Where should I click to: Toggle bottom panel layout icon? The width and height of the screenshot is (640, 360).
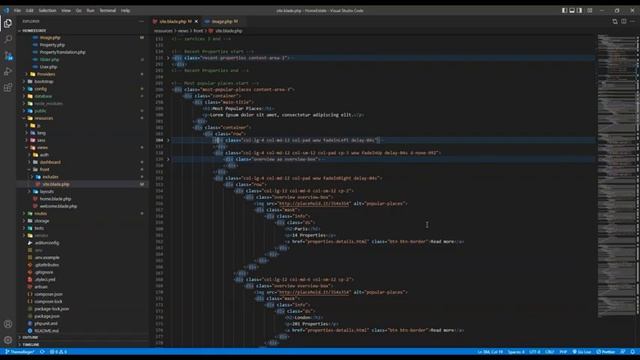(572, 11)
